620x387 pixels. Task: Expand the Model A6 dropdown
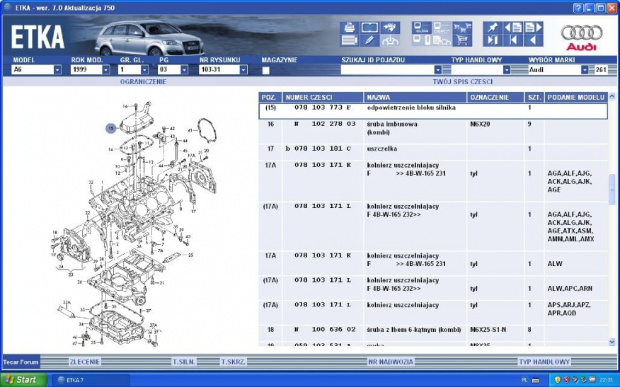click(58, 70)
